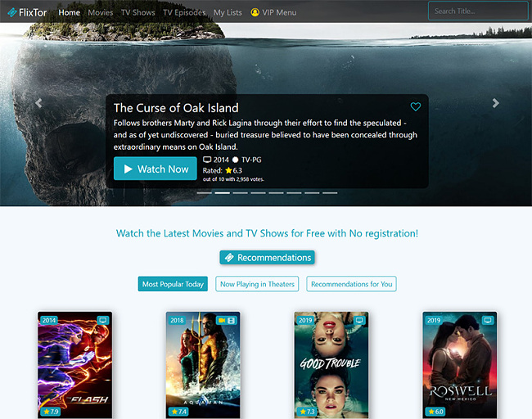Click headline about watching free movies
This screenshot has width=532, height=419.
(267, 233)
